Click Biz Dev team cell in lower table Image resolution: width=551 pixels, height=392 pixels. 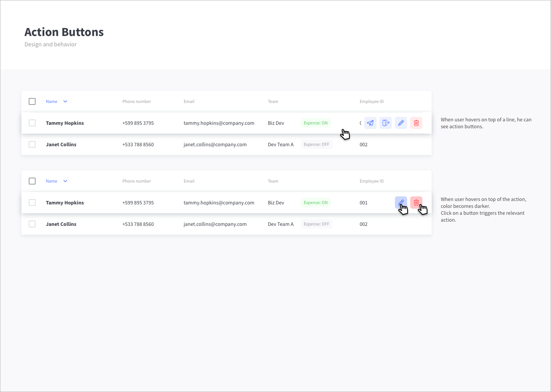coord(276,203)
